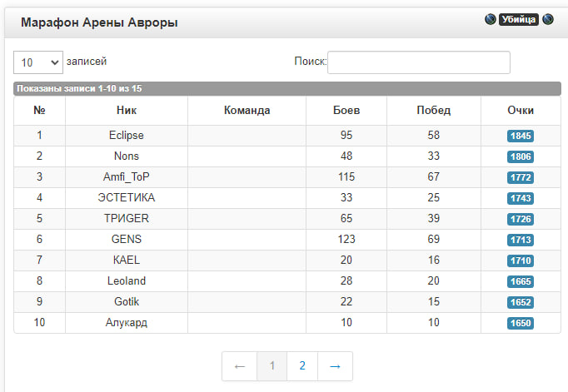568x392 pixels.
Task: Click the Eclipse player name
Action: 127,135
